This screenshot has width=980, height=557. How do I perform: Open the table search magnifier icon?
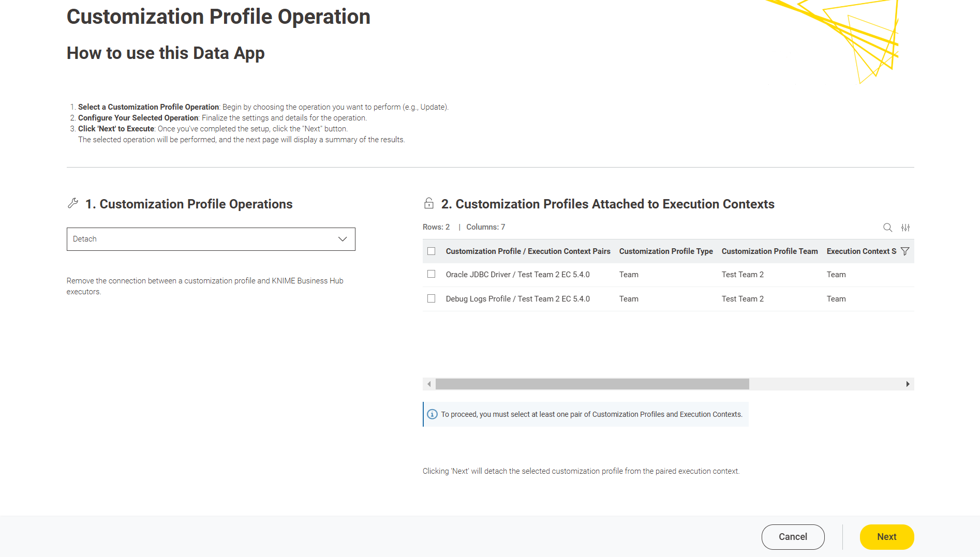pyautogui.click(x=887, y=228)
